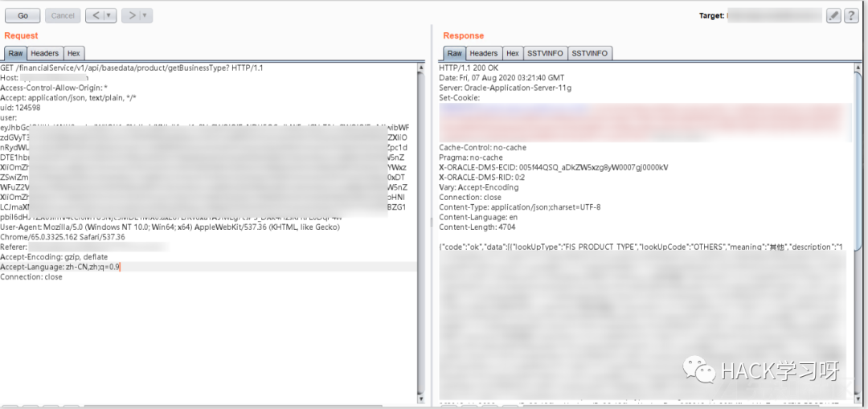Click the 'Connection: close' request line
Screen dimensions: 868x409
[31, 277]
